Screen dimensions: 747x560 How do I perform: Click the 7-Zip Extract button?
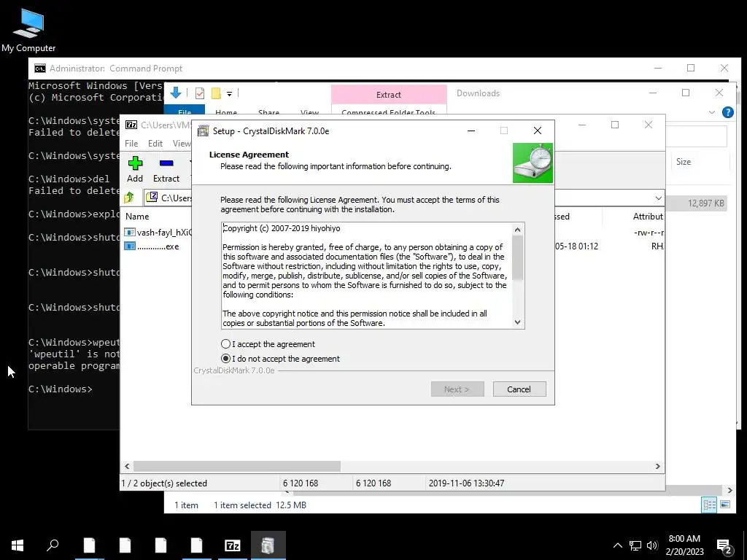[x=166, y=169]
